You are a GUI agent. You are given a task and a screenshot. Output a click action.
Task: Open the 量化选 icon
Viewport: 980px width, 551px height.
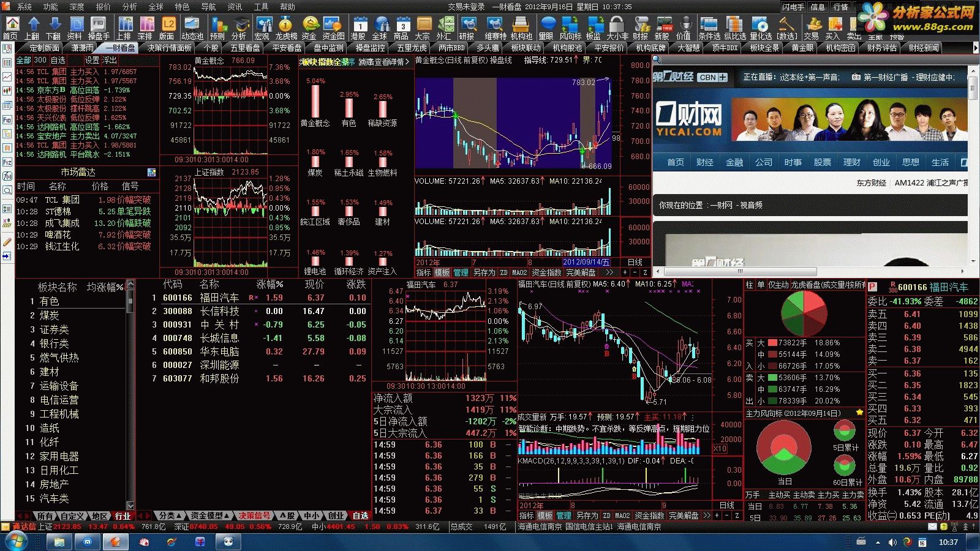pos(761,28)
